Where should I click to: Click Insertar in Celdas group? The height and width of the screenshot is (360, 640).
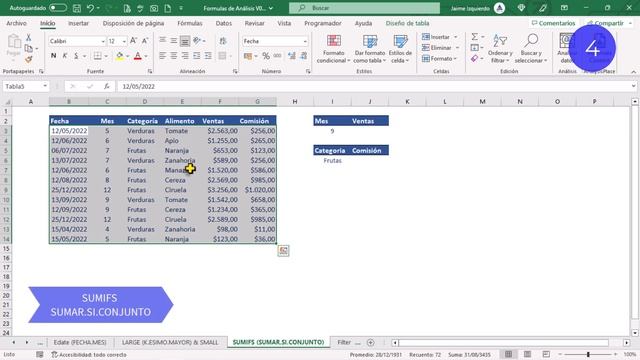pyautogui.click(x=440, y=37)
